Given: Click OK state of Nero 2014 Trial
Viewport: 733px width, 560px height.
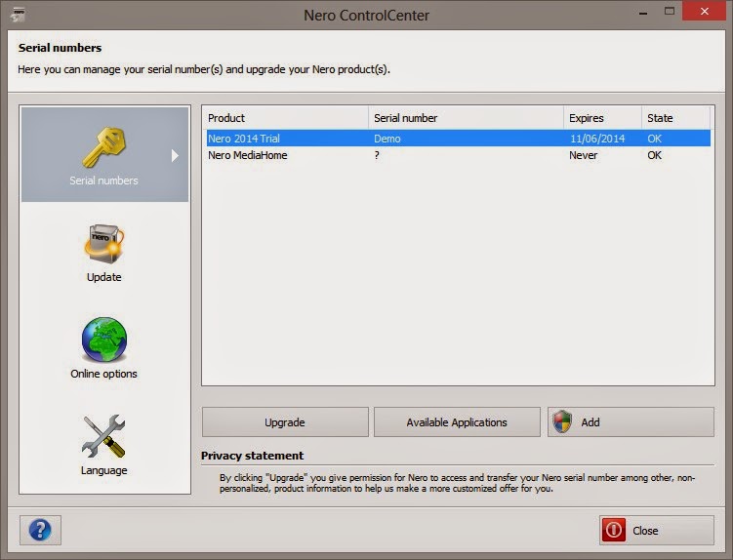Looking at the screenshot, I should (x=655, y=139).
